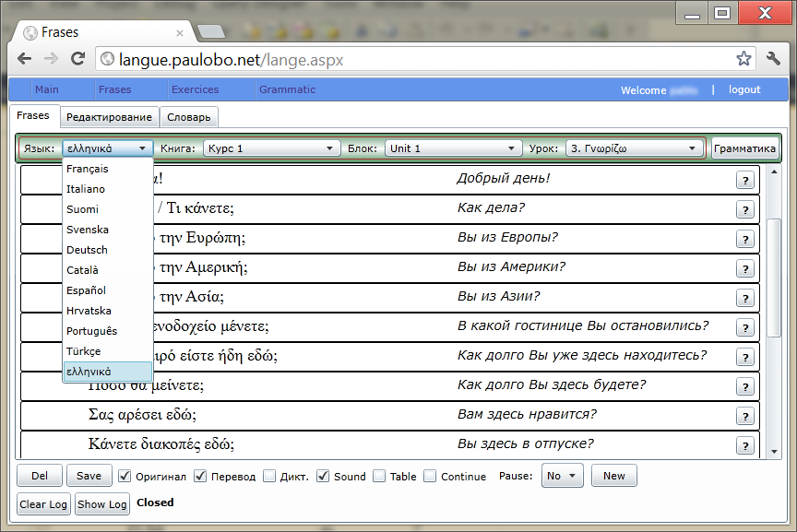Click the scrollbar up arrow
The width and height of the screenshot is (797, 532).
click(774, 171)
